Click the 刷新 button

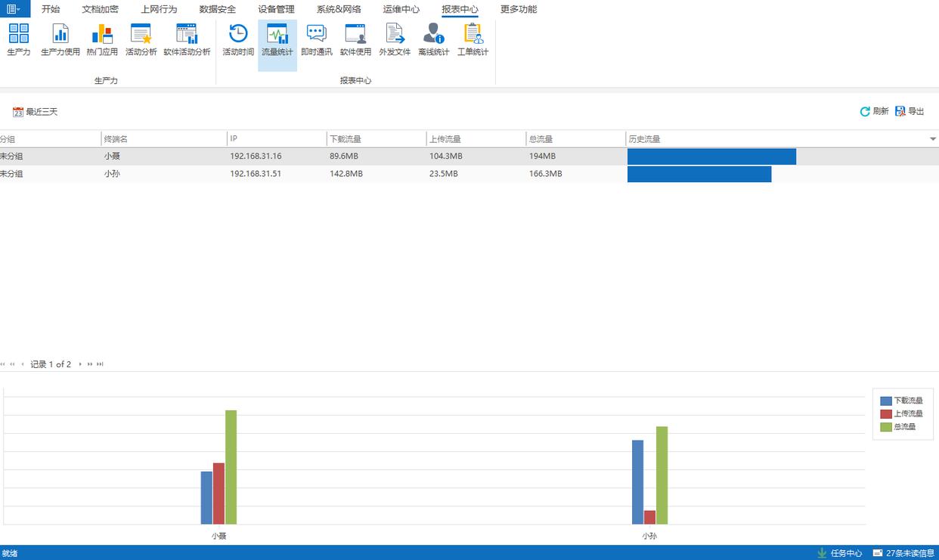pyautogui.click(x=874, y=111)
